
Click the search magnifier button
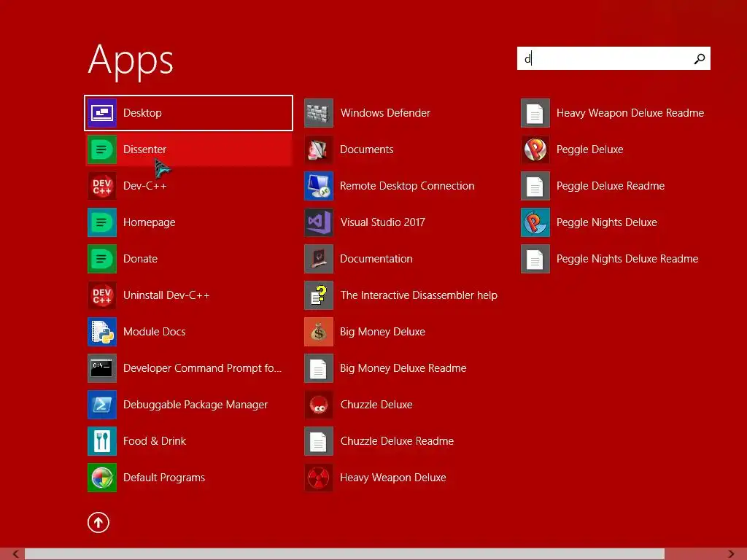coord(700,58)
